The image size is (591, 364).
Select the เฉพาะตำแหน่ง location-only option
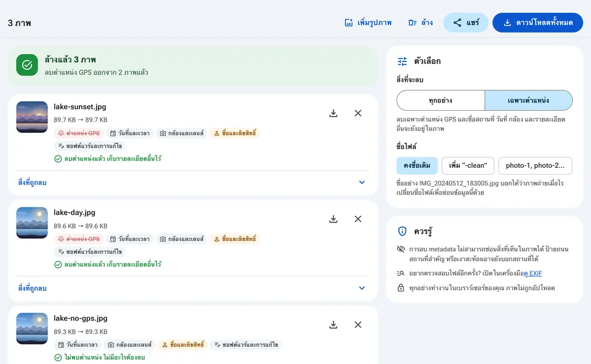[528, 100]
